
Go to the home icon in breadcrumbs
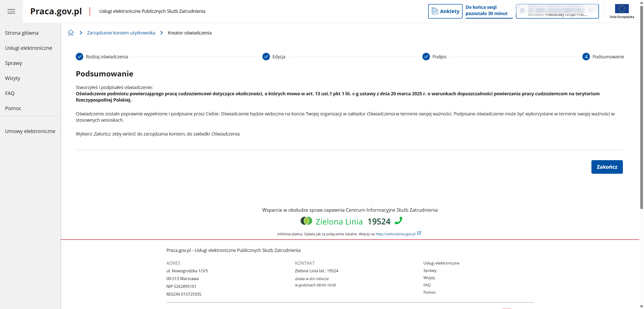coord(71,33)
